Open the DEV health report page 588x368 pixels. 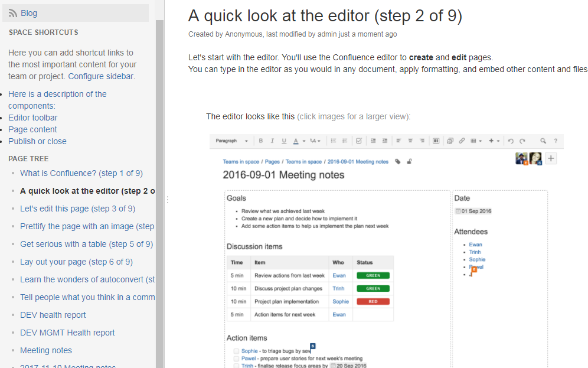pyautogui.click(x=53, y=315)
